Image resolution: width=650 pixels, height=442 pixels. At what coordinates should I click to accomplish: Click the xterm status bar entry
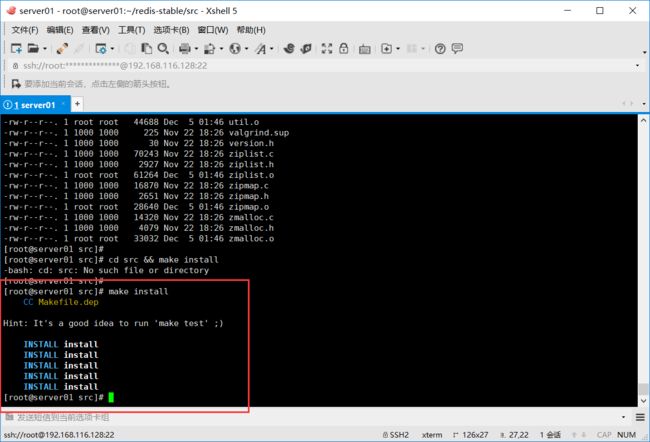click(x=432, y=435)
